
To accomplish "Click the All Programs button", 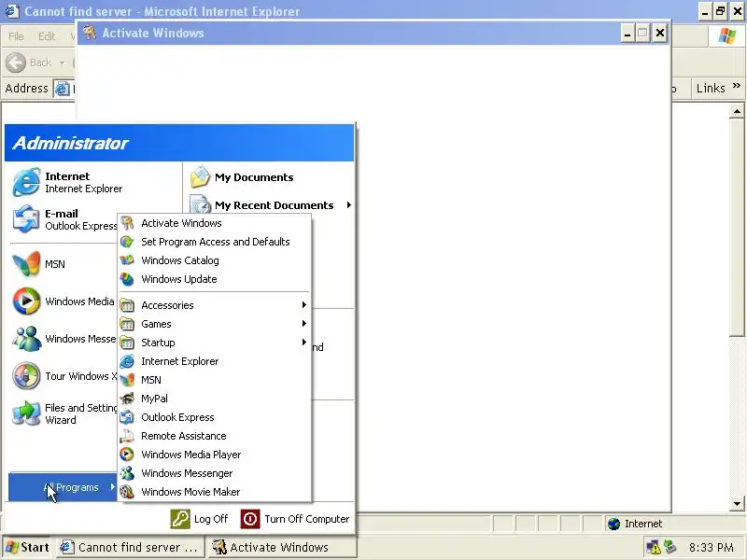I will point(63,487).
